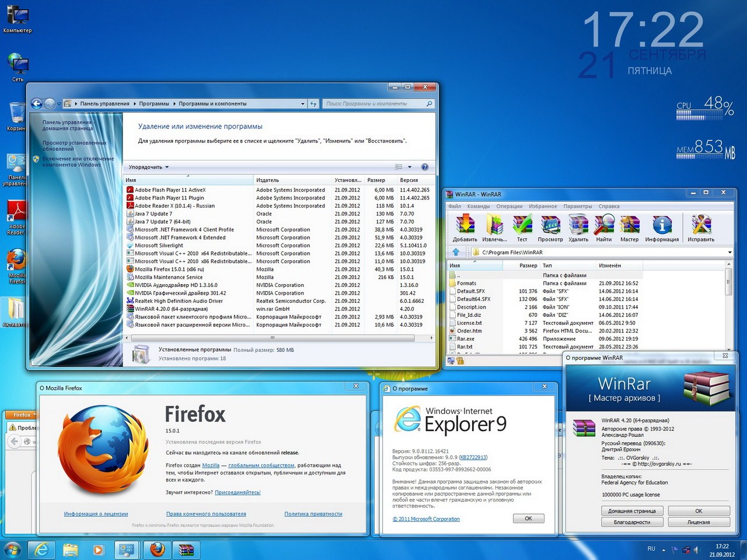Screen dimensions: 747x560
Task: Click the view-mode icon in programs toolbar
Action: pyautogui.click(x=399, y=167)
